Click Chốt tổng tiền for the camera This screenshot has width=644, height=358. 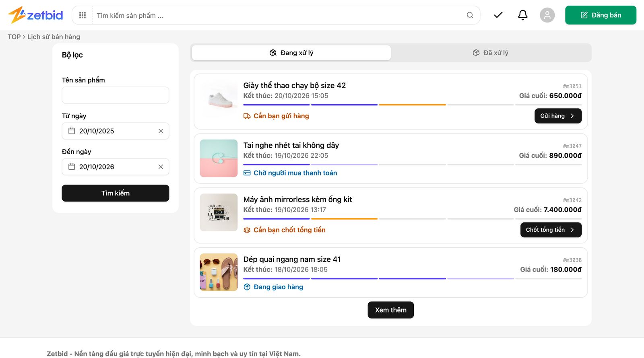(551, 230)
